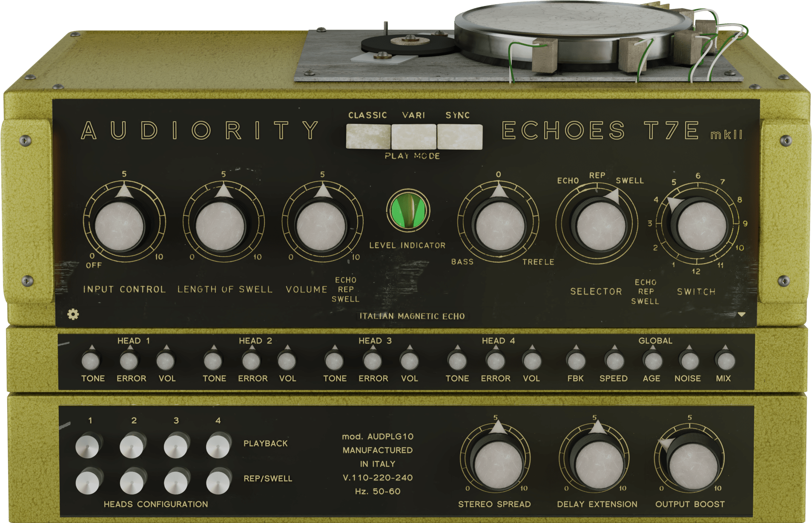The height and width of the screenshot is (523, 812).
Task: Adjust Head 1 ERROR knob
Action: tap(129, 360)
